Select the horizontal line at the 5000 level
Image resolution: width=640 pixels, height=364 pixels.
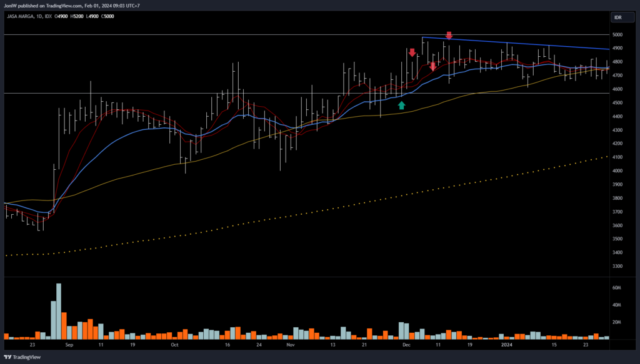coord(250,35)
